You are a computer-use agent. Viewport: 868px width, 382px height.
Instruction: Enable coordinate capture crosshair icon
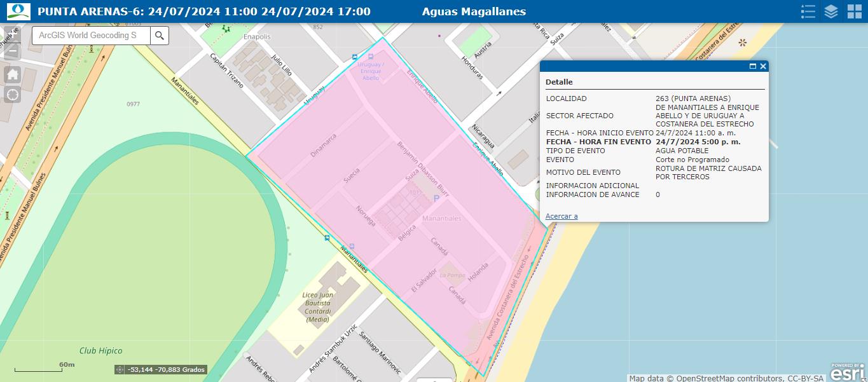click(120, 369)
